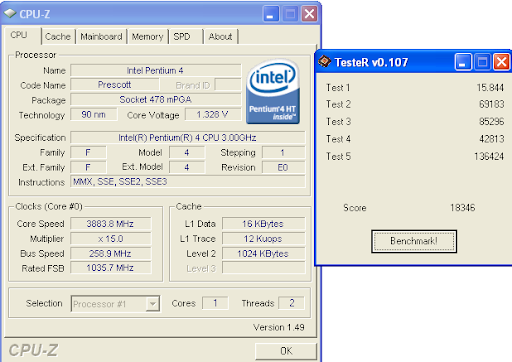Screen dimensions: 512x362
Task: Click the Test 5 result 136424
Action: [489, 156]
